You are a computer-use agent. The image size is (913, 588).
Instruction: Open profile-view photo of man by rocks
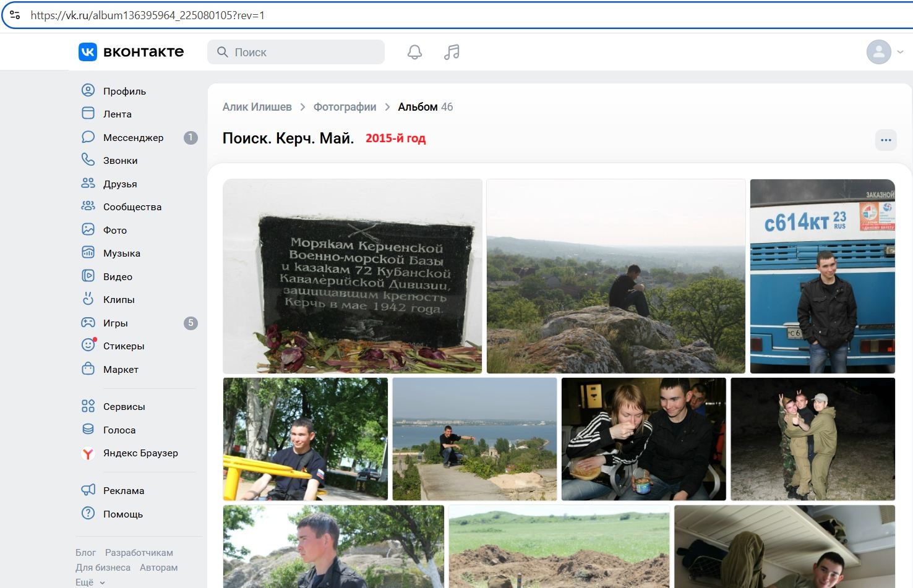click(334, 547)
